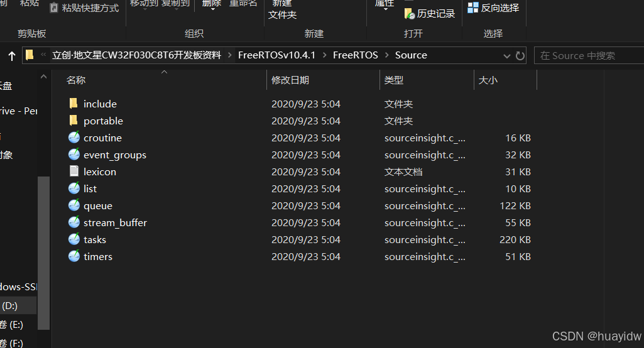Select the croutine source file icon

tap(74, 137)
